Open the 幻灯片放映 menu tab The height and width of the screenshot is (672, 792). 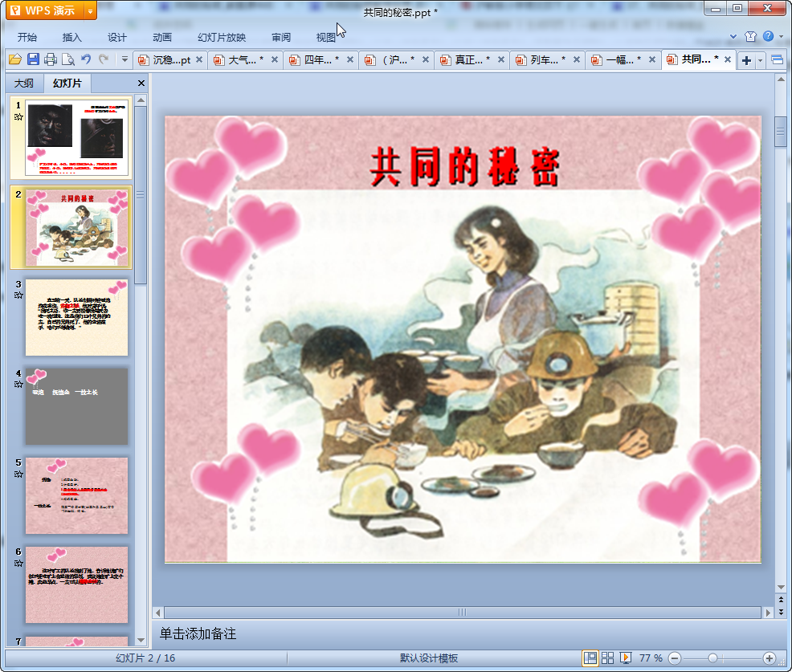221,38
